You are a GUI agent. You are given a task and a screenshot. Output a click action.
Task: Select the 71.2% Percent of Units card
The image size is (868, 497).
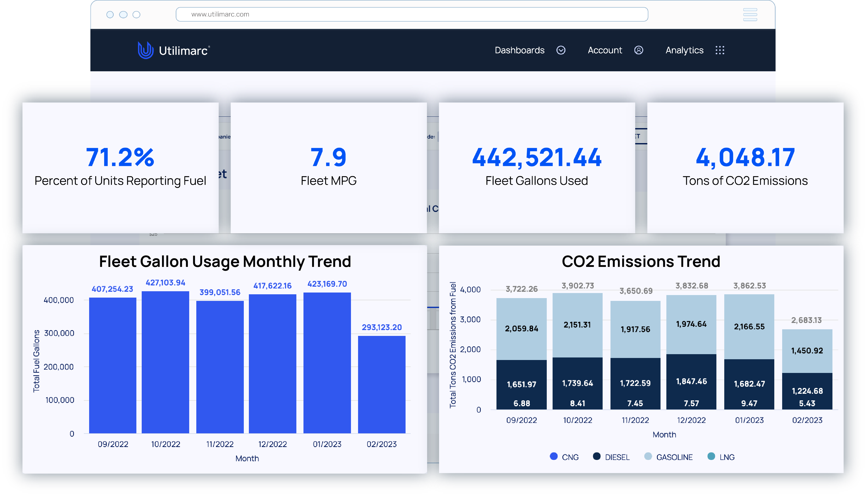pyautogui.click(x=120, y=168)
